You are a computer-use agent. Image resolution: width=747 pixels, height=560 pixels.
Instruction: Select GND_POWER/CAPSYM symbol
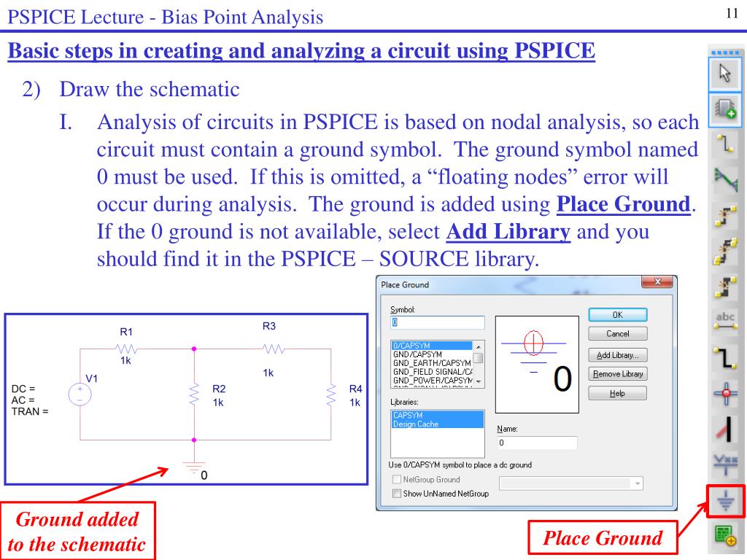(432, 381)
